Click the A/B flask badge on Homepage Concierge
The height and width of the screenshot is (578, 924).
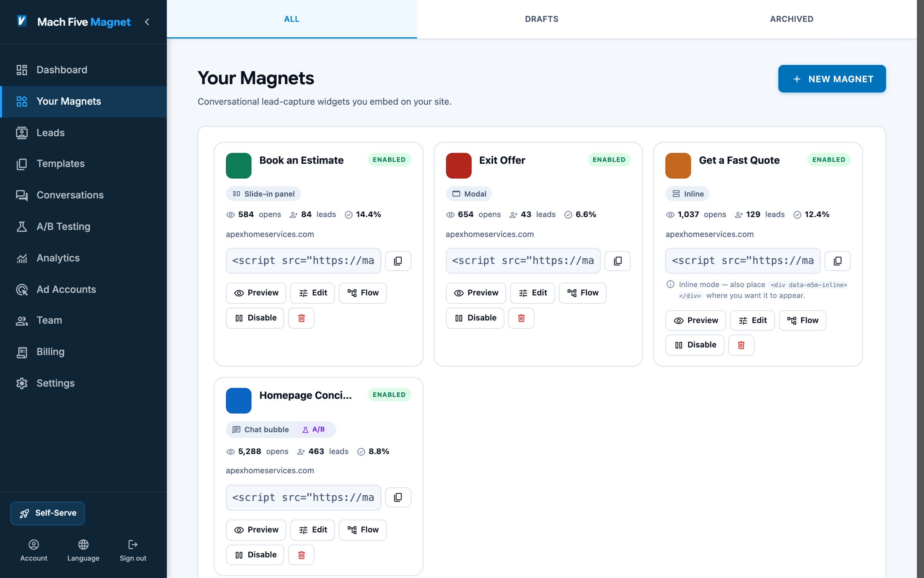click(314, 430)
